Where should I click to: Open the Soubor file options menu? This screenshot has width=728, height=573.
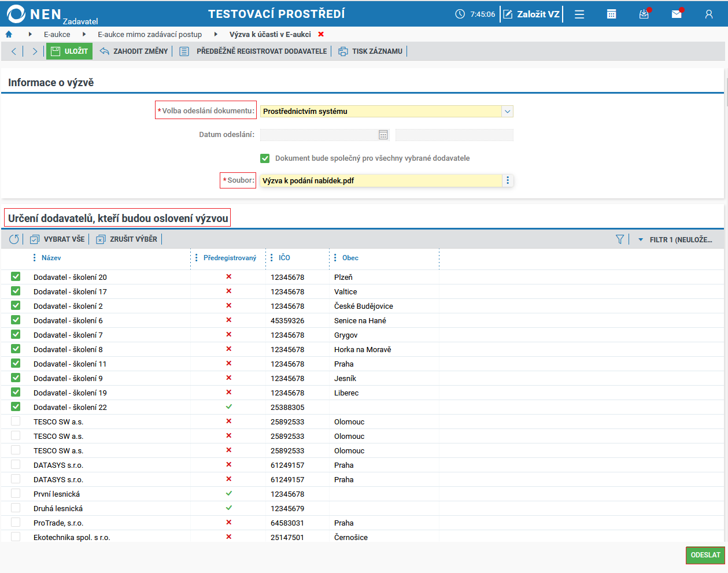tap(508, 180)
